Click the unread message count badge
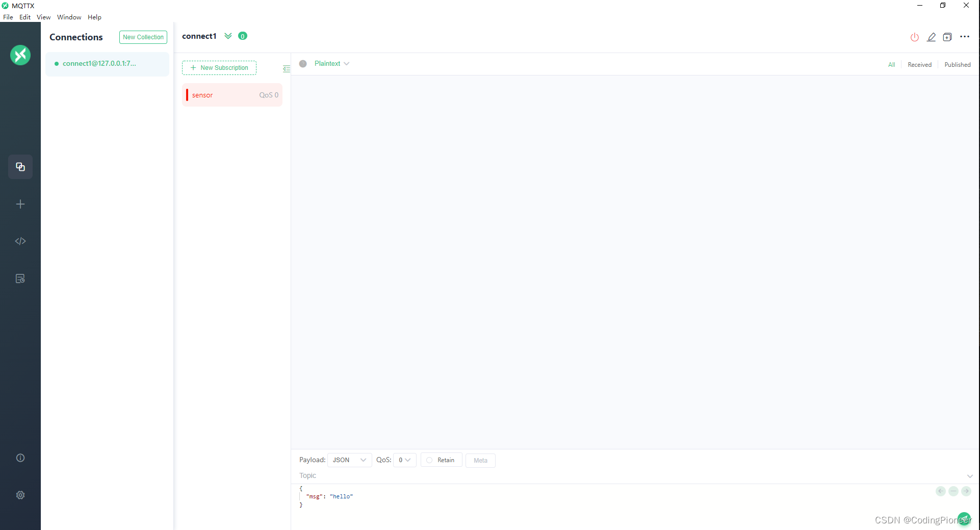This screenshot has height=530, width=980. [x=243, y=36]
